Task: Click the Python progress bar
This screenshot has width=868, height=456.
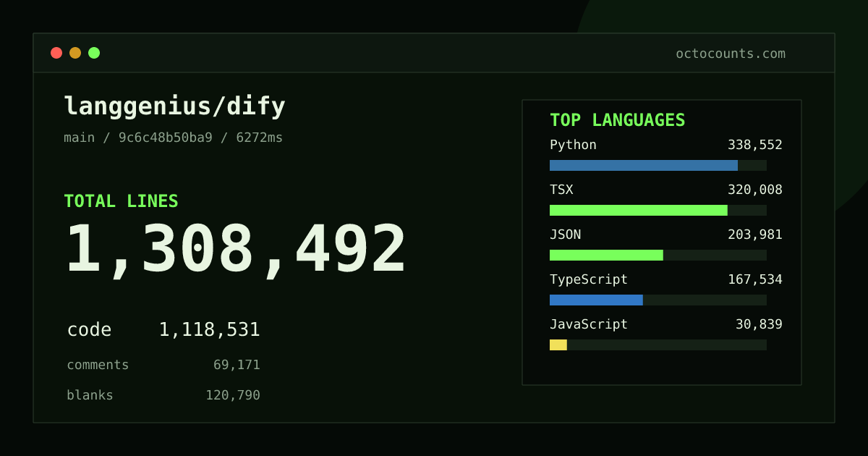Action: [658, 165]
